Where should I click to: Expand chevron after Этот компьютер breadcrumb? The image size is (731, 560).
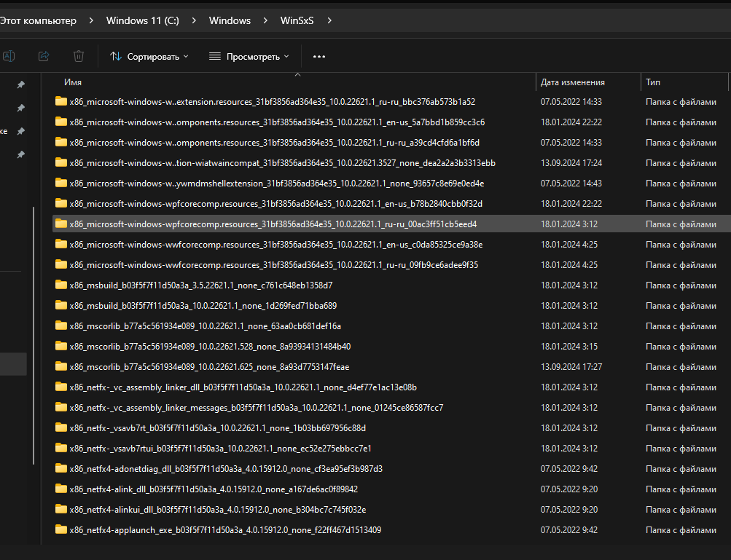pyautogui.click(x=91, y=20)
